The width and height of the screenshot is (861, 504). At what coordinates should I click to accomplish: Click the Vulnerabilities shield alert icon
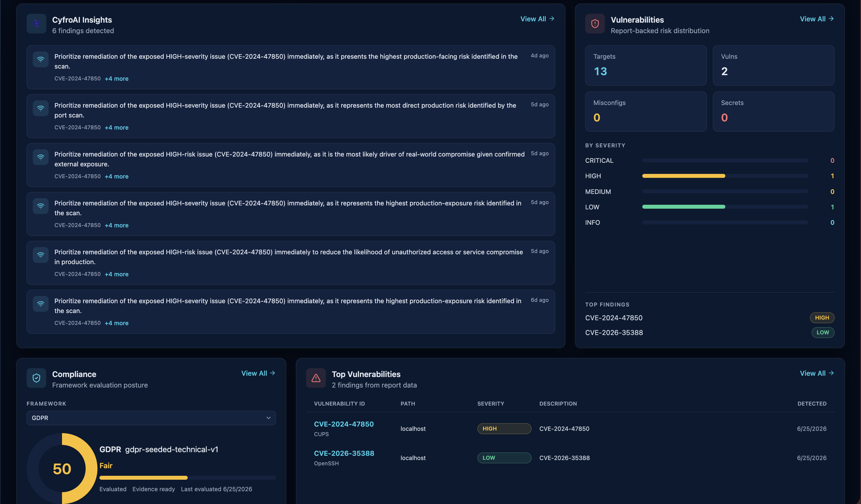595,24
